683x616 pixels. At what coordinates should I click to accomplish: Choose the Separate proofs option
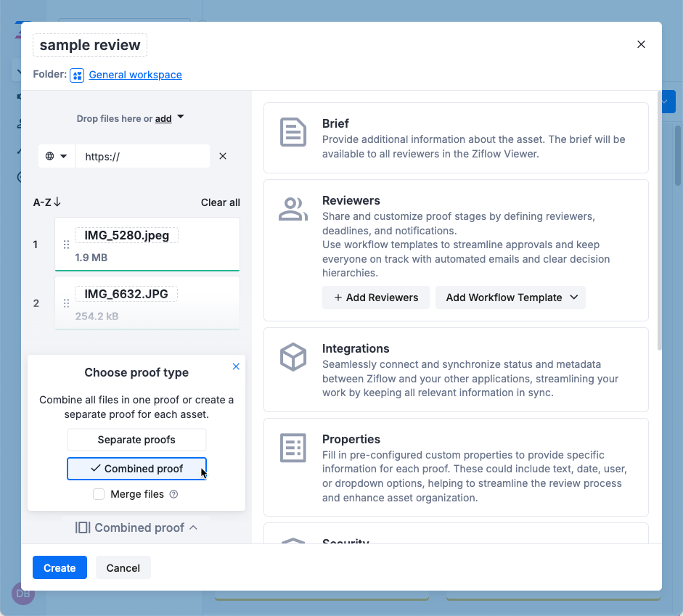[136, 440]
